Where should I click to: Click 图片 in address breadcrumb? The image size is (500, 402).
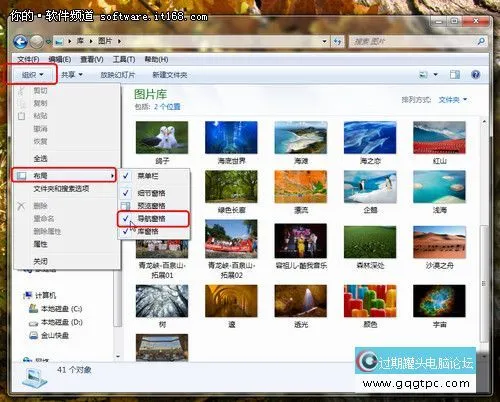[105, 41]
